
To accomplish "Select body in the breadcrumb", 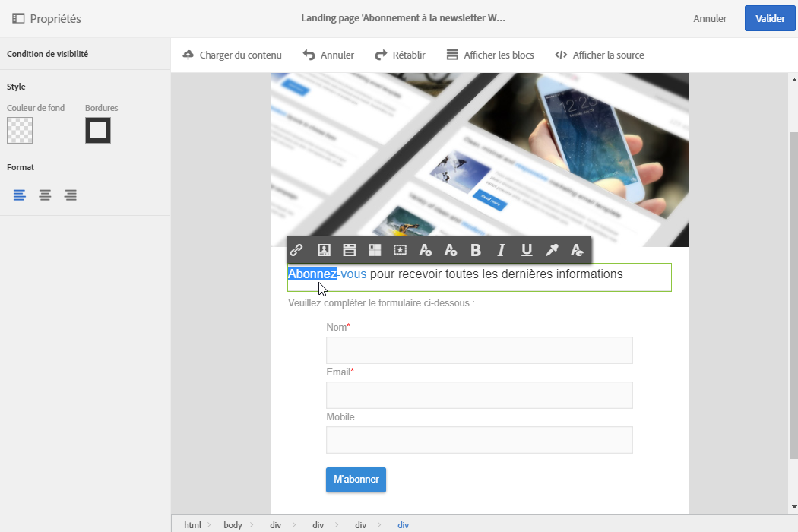I will [x=233, y=525].
